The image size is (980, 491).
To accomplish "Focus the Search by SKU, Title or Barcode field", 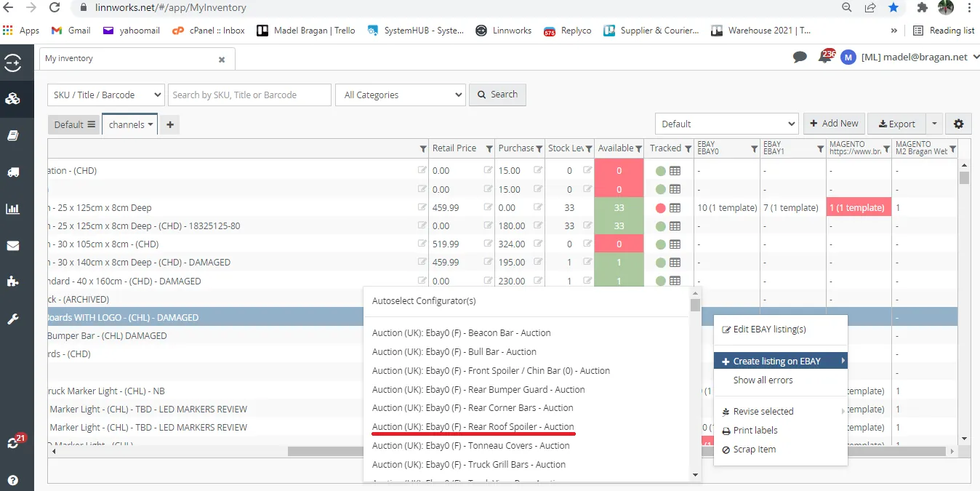I will tap(249, 95).
